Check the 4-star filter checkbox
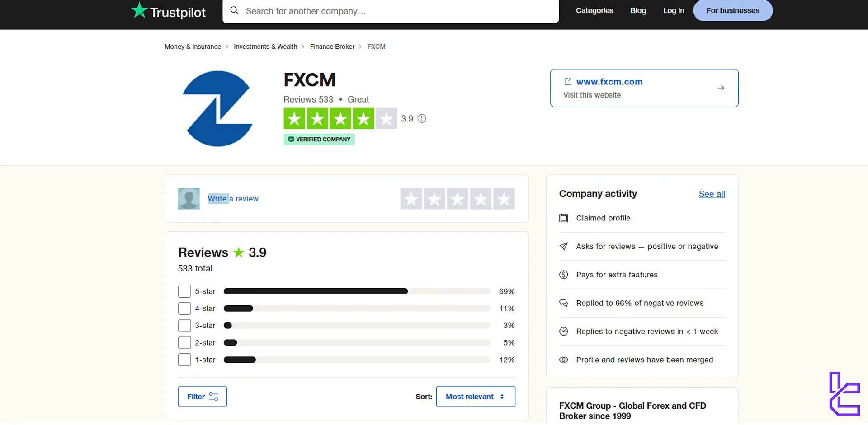This screenshot has height=425, width=868. [x=184, y=308]
